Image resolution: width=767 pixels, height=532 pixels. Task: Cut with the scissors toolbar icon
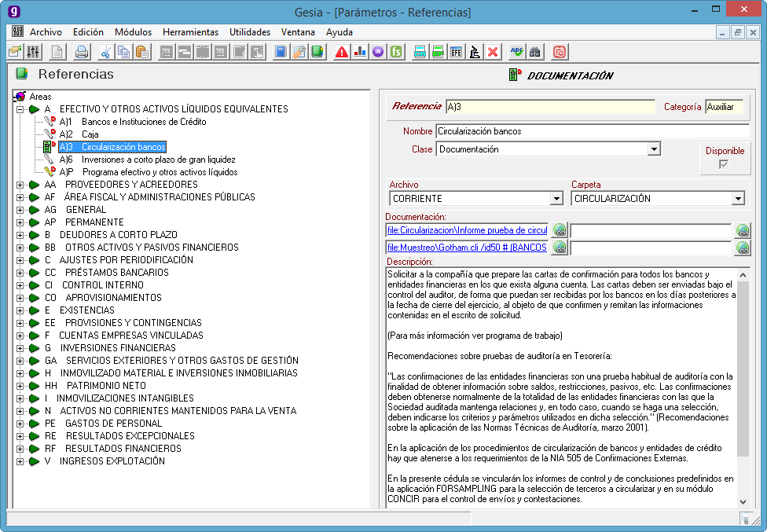(105, 52)
